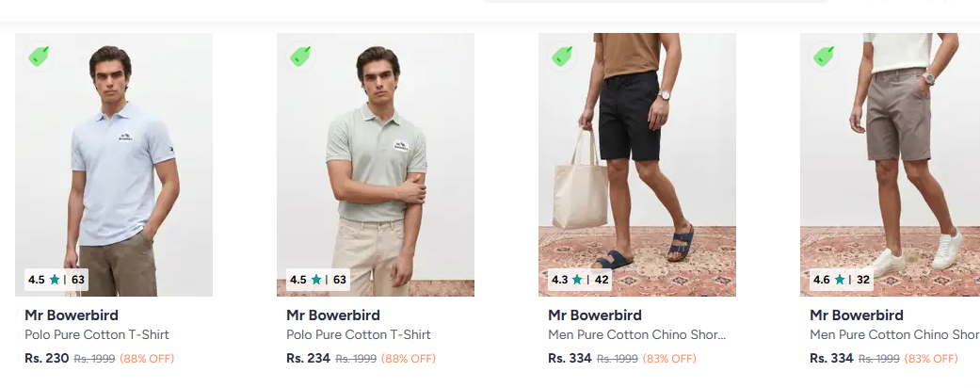Open the green polo T-shirt image
Screen dimensions: 980x388
tap(376, 164)
